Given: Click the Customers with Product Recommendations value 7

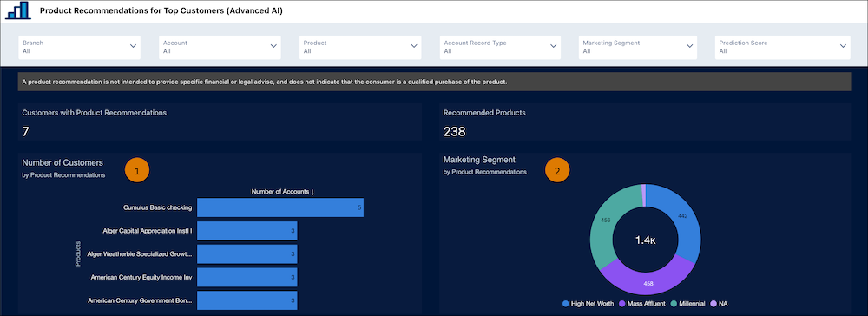Looking at the screenshot, I should pyautogui.click(x=25, y=132).
